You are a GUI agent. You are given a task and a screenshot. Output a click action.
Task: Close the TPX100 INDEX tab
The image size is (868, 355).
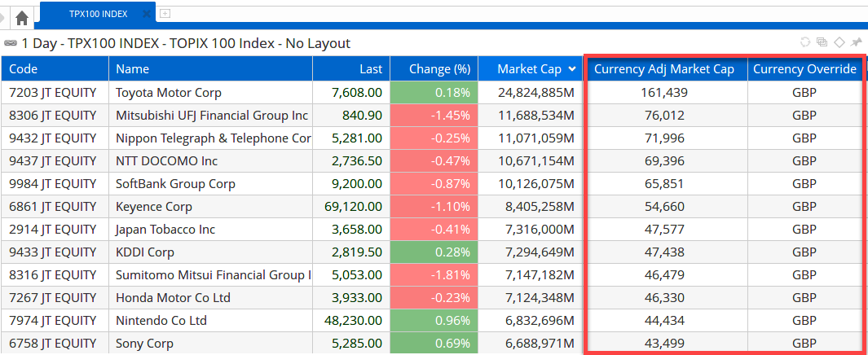coord(147,15)
